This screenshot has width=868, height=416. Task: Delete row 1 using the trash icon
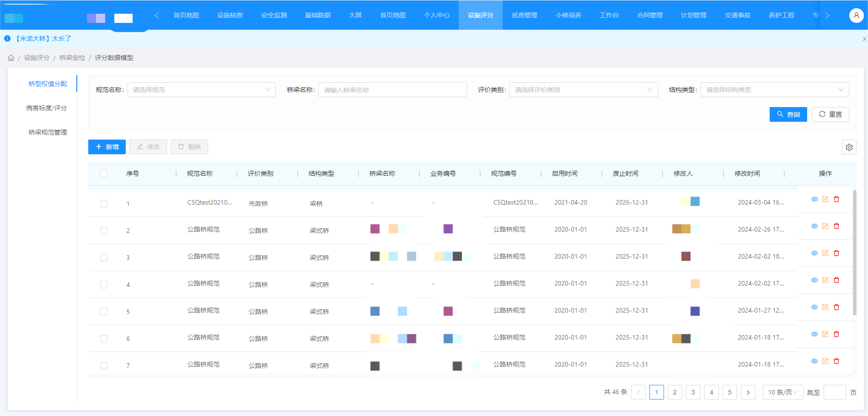click(x=836, y=199)
